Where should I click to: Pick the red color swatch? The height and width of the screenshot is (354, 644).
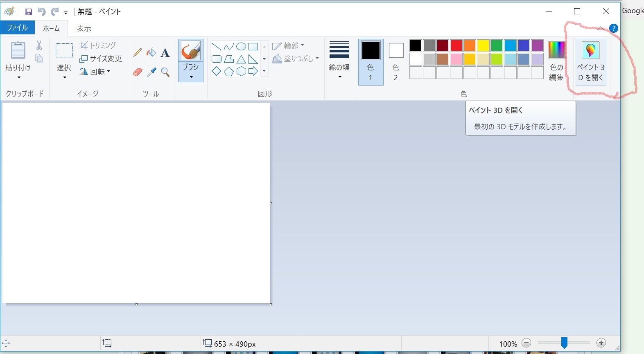[x=456, y=45]
